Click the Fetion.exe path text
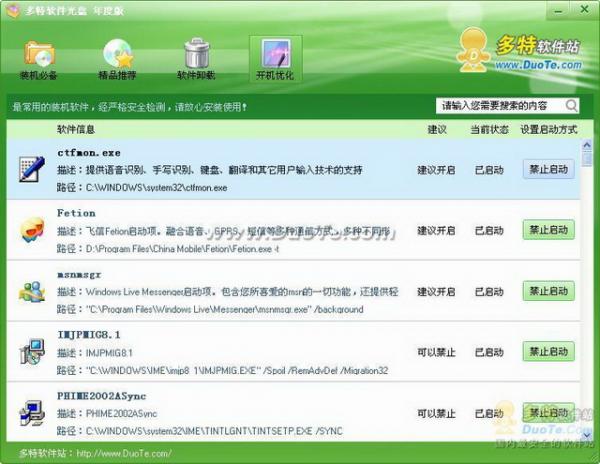 tap(182, 249)
